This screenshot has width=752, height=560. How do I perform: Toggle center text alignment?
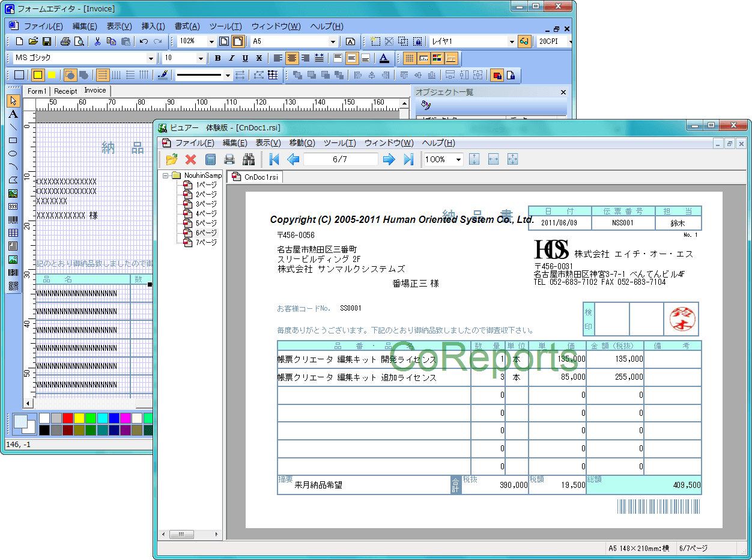pyautogui.click(x=292, y=58)
